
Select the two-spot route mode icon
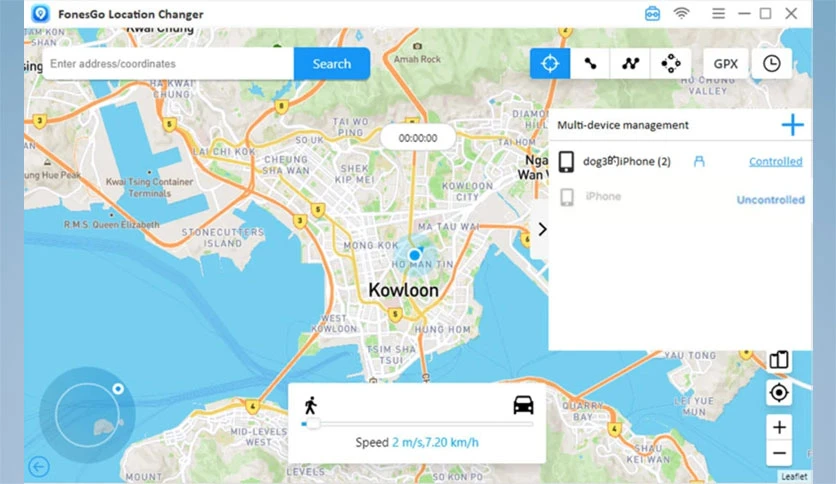[590, 63]
